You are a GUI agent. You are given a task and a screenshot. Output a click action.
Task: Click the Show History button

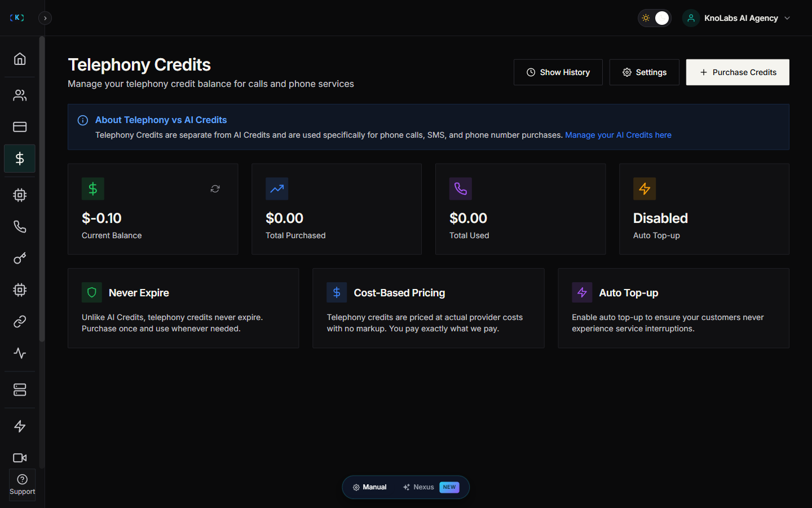(x=558, y=72)
